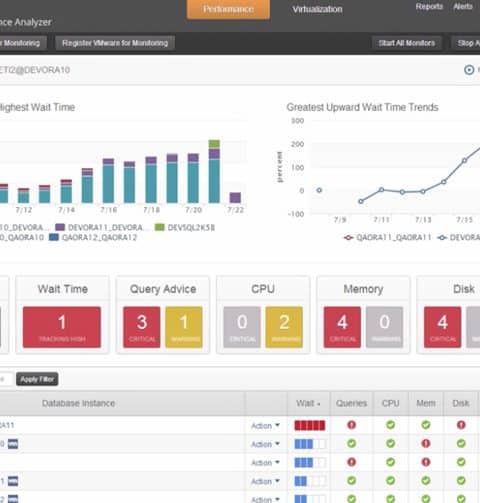480x503 pixels.
Task: Click the green Queries check icon in the row ending in 1
Action: click(x=351, y=481)
